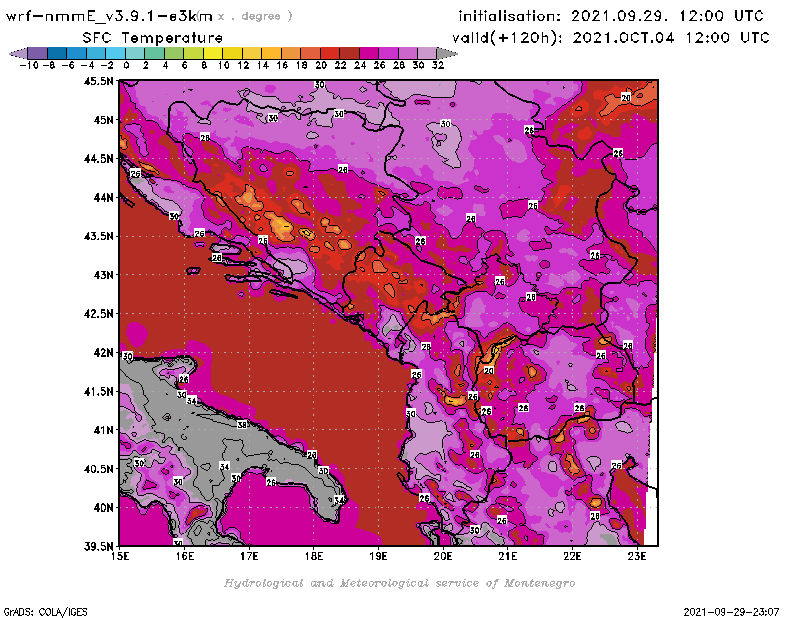Select the dark blue legend swatch between -8 and -6
This screenshot has height=618, width=800.
(x=57, y=54)
